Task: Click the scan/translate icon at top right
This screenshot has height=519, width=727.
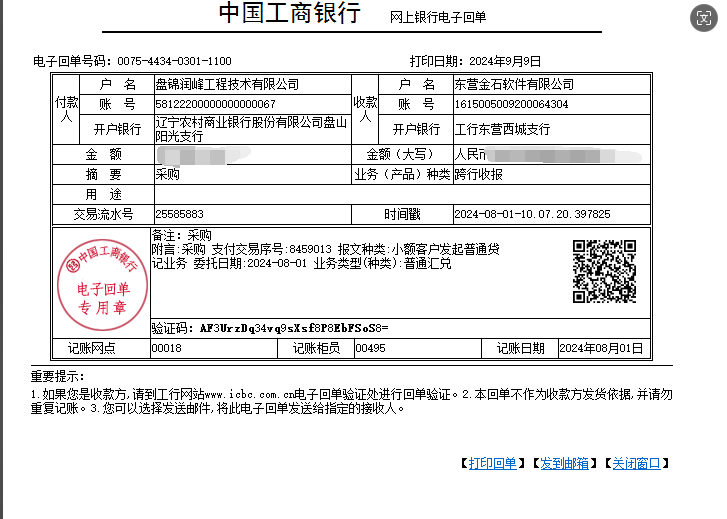Action: pyautogui.click(x=703, y=18)
